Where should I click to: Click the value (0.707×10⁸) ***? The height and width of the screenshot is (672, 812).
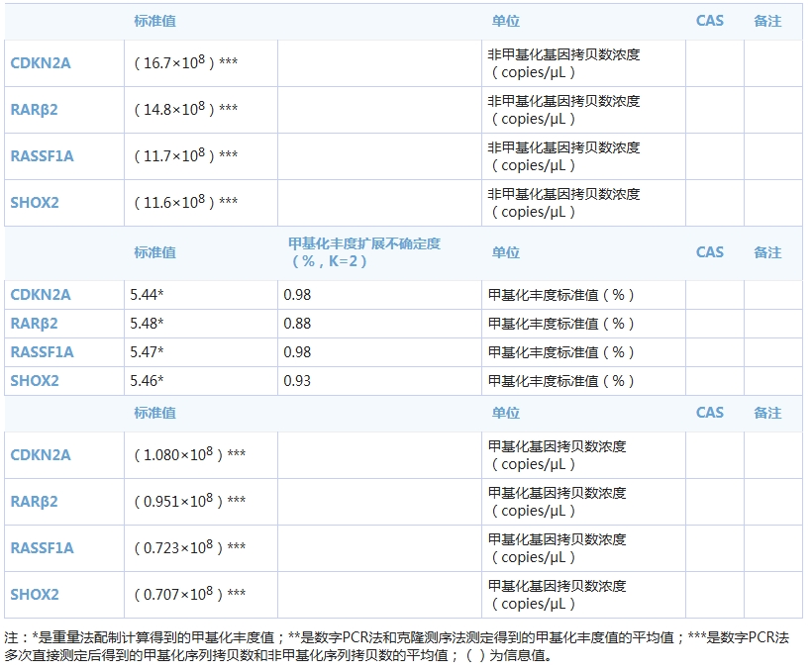[x=190, y=595]
